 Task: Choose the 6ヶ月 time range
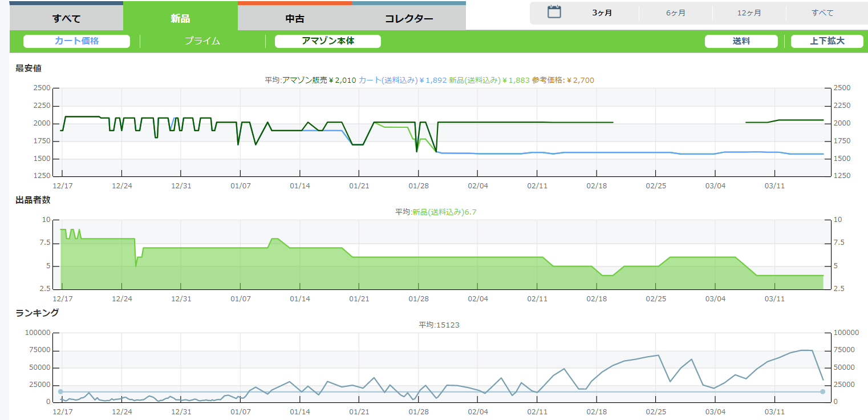click(x=675, y=13)
